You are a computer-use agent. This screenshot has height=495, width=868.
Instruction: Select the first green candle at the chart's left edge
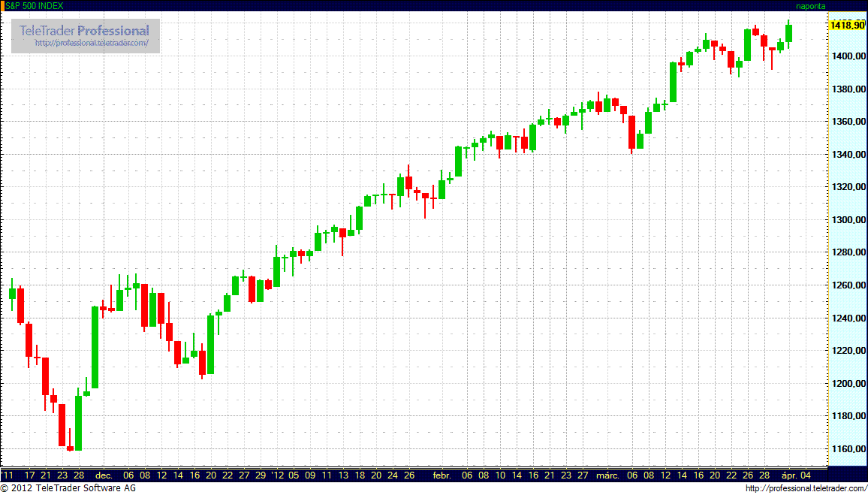pyautogui.click(x=12, y=293)
